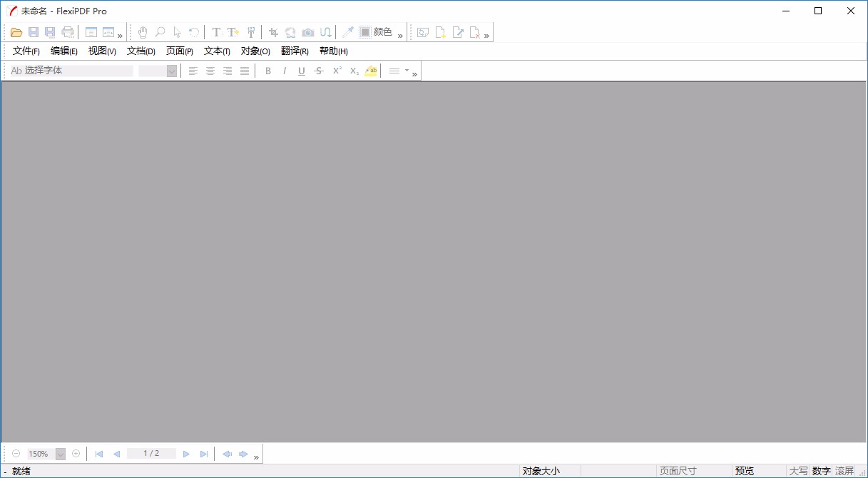Screen dimensions: 868x478
Task: Pick a color with the eyedropper tool
Action: pos(347,31)
